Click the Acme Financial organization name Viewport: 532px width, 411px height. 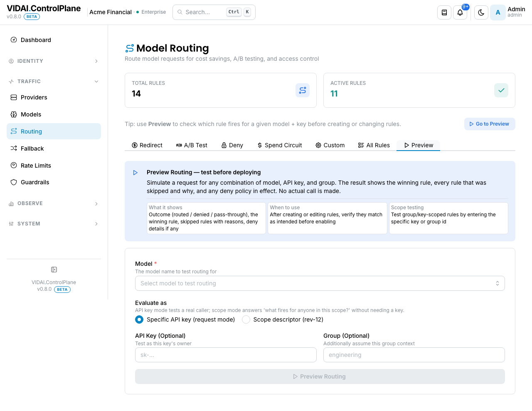(x=111, y=12)
